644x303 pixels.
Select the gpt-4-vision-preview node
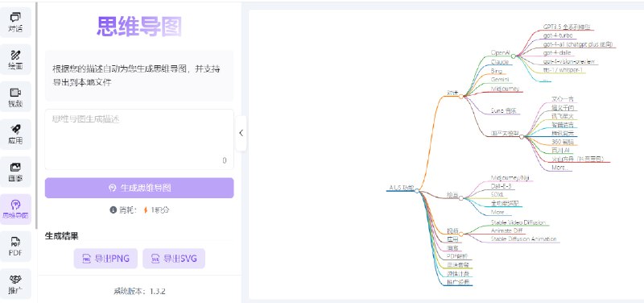tap(568, 61)
